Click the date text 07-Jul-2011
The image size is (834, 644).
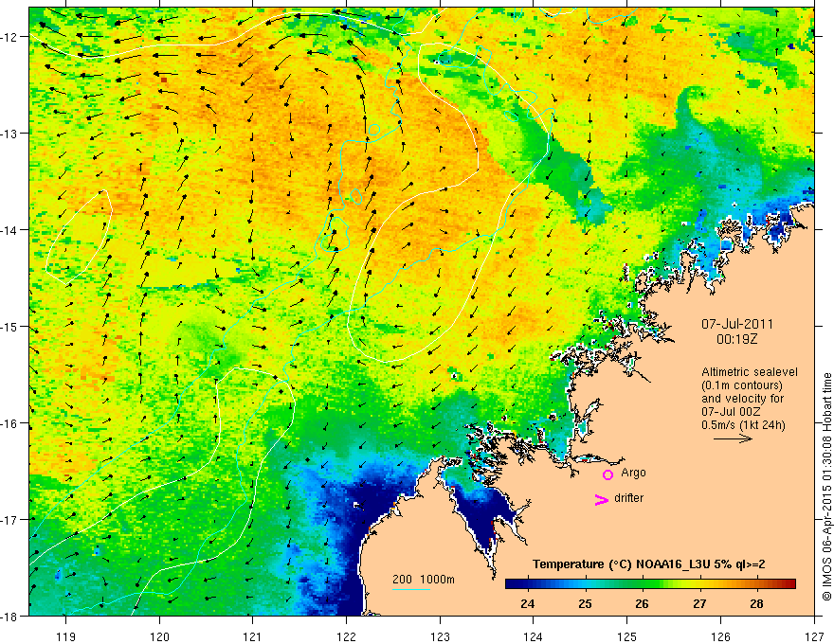pos(737,324)
